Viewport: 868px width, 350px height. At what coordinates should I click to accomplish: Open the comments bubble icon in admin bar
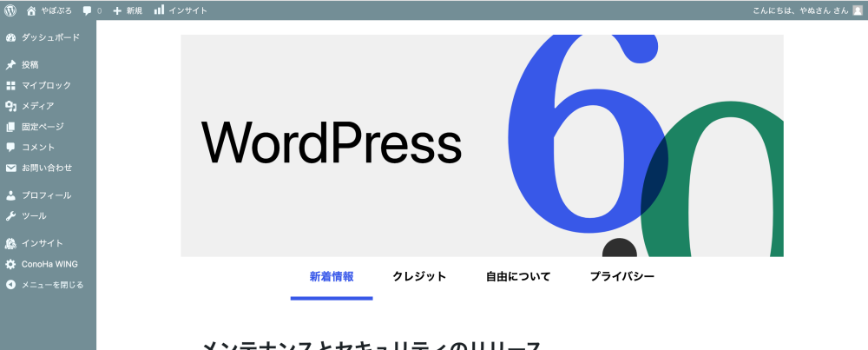point(87,10)
